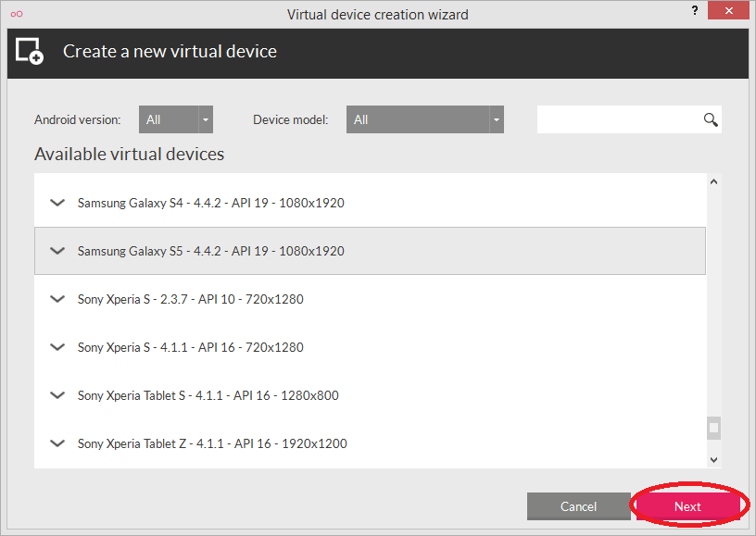The width and height of the screenshot is (756, 536).
Task: Expand the Sony Xperia Tablet S chevron
Action: 57,395
